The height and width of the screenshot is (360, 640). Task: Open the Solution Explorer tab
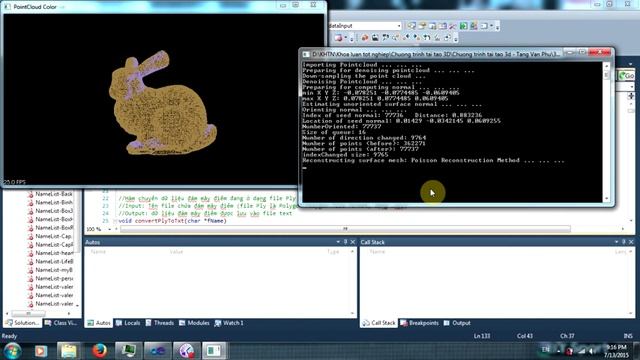22,323
